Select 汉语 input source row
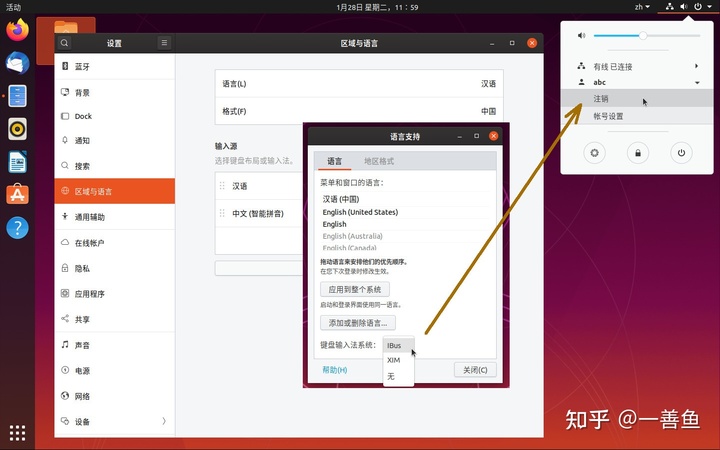 coord(259,186)
